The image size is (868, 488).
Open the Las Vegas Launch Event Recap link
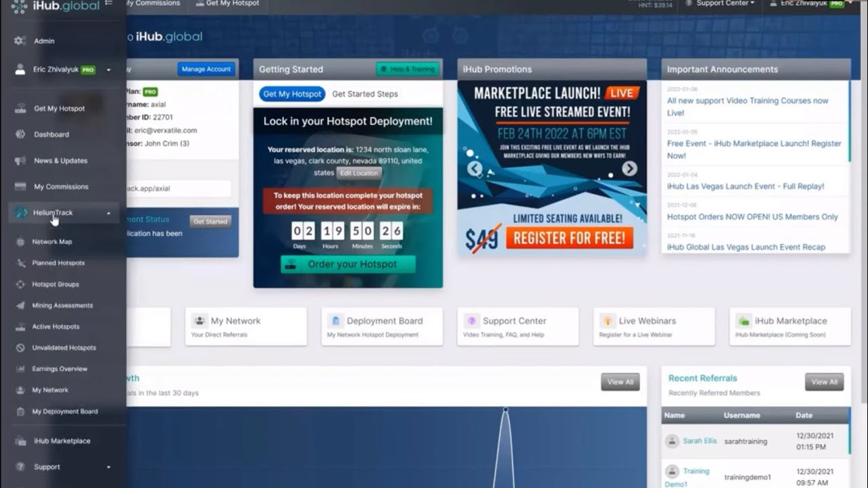746,247
